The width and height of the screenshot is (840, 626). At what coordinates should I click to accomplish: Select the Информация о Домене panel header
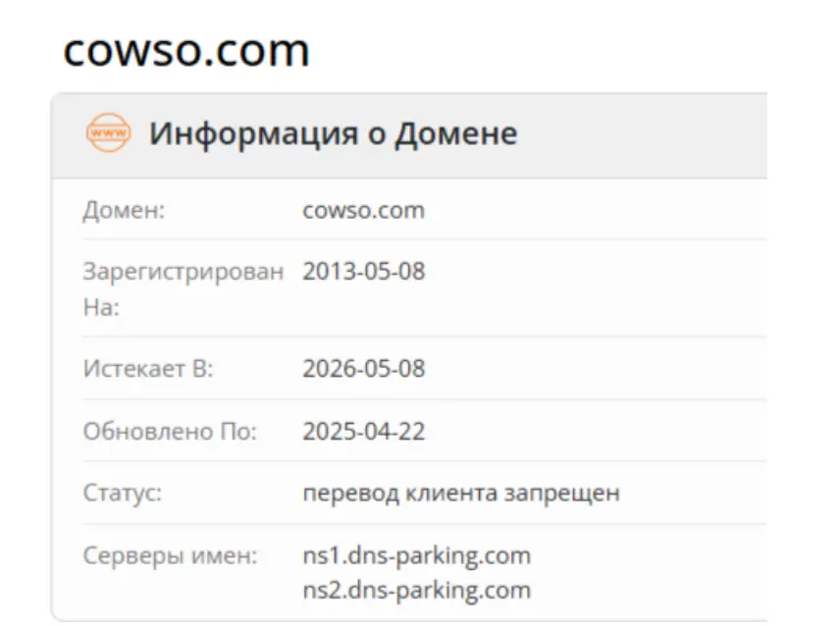(x=334, y=133)
